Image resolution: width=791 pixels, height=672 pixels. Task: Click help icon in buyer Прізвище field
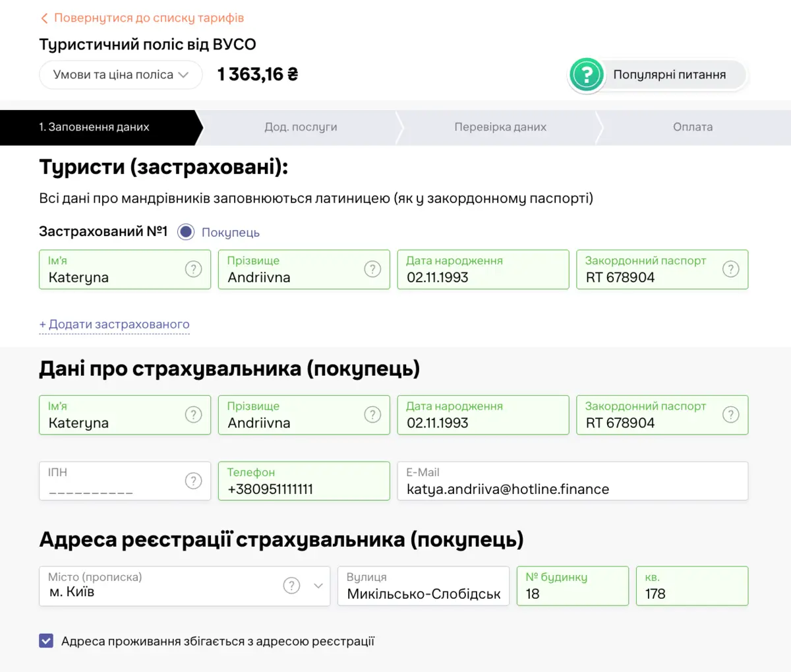click(372, 415)
